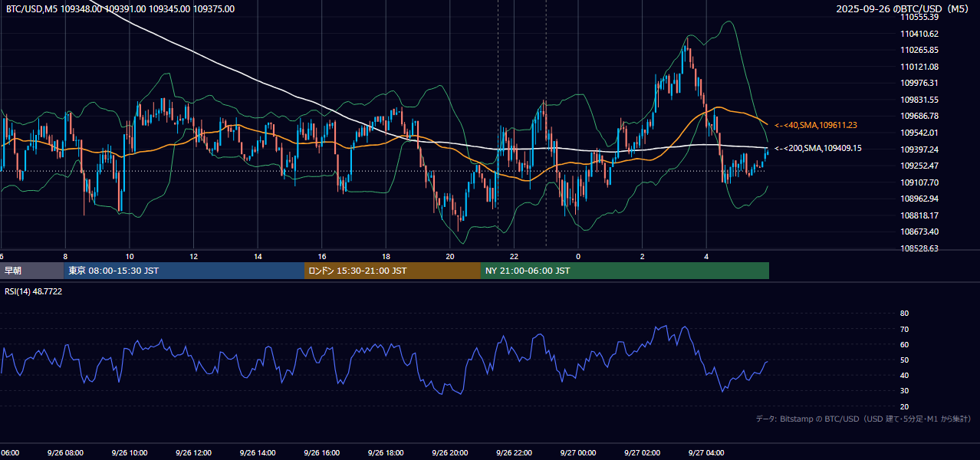This screenshot has width=980, height=460.
Task: Click price axis label 109397.24
Action: [x=919, y=149]
